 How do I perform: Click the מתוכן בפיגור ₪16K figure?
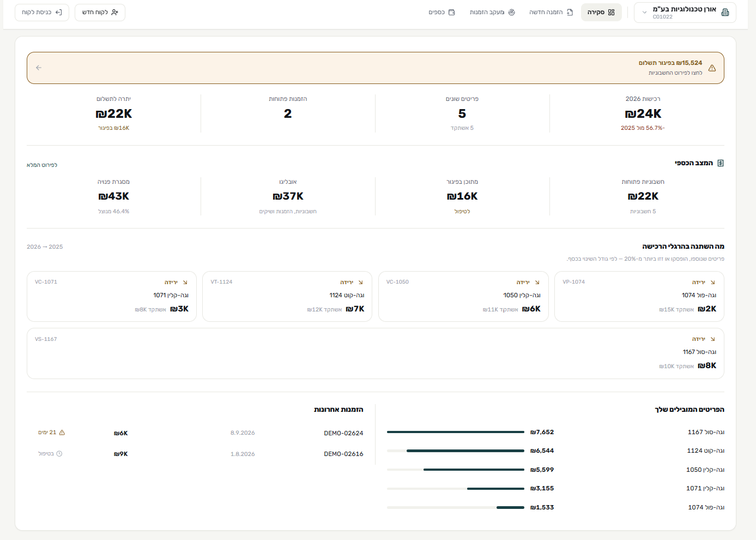[x=462, y=196]
